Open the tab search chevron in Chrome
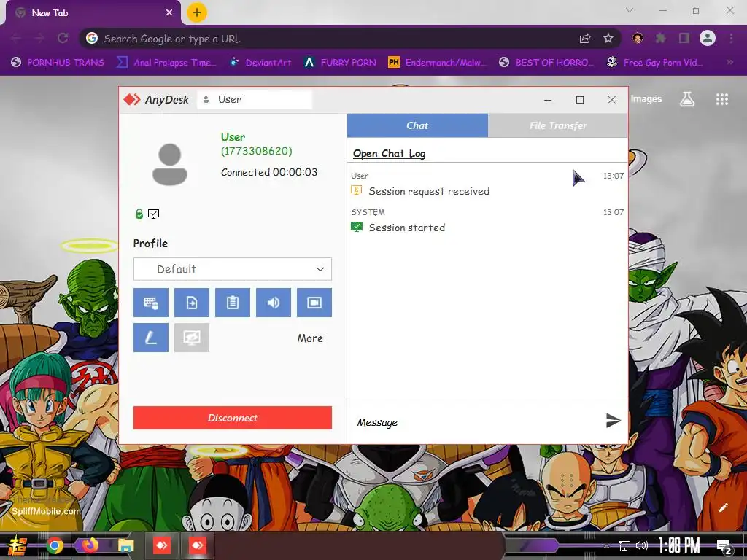 630,10
